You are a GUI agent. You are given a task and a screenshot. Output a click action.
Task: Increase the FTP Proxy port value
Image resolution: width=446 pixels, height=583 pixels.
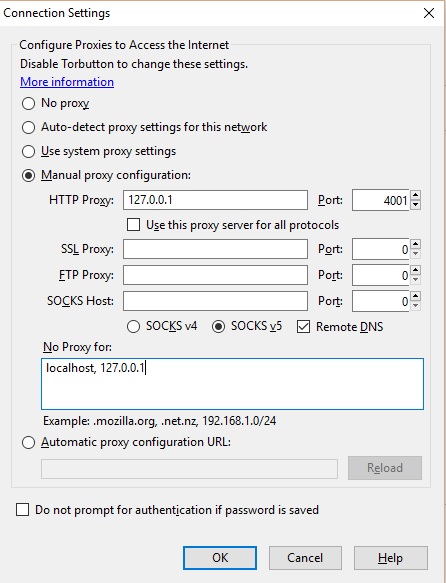(x=416, y=270)
